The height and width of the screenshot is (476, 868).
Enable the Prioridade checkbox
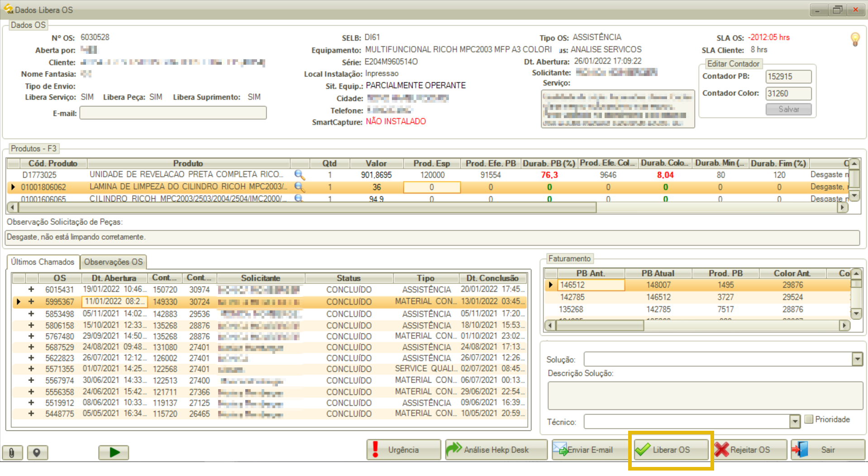[x=809, y=419]
